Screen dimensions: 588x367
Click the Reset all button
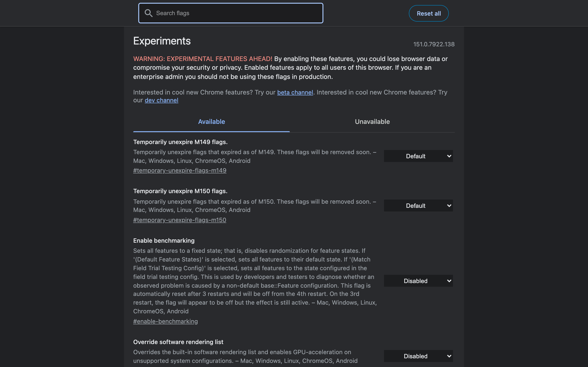[429, 13]
